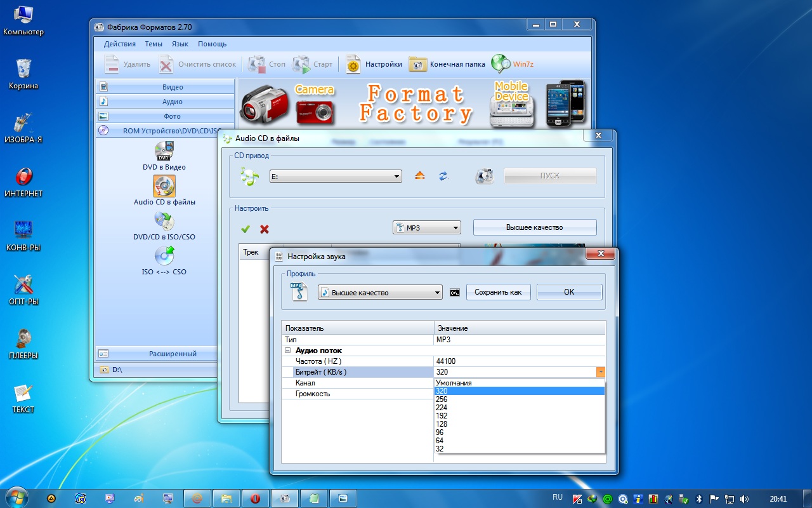The width and height of the screenshot is (812, 508).
Task: Open the Темы menu
Action: click(x=154, y=44)
